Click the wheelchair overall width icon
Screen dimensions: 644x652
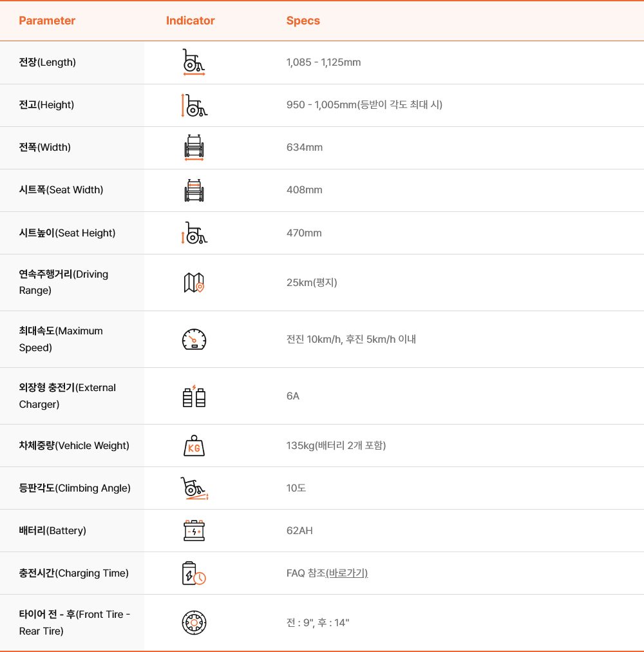pos(194,148)
